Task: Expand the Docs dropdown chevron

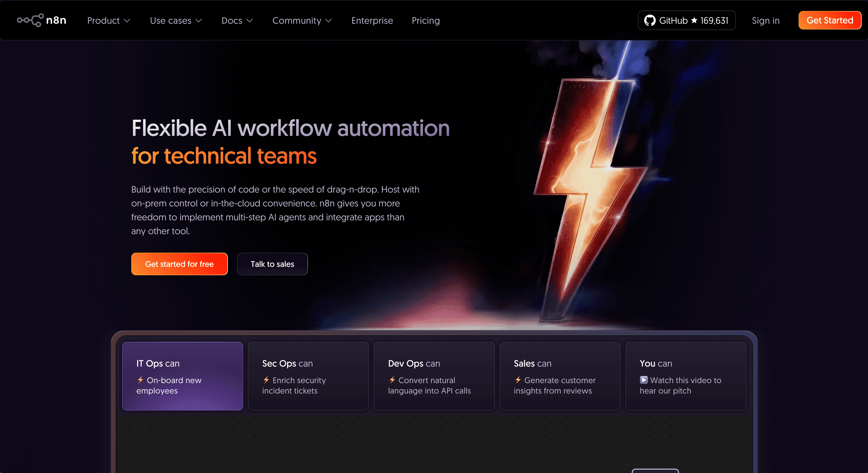Action: click(x=250, y=21)
